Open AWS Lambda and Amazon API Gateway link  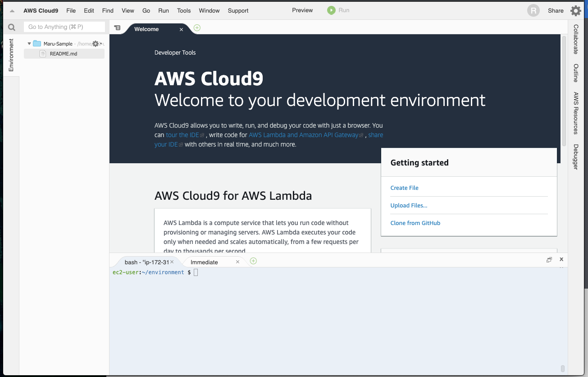click(304, 135)
